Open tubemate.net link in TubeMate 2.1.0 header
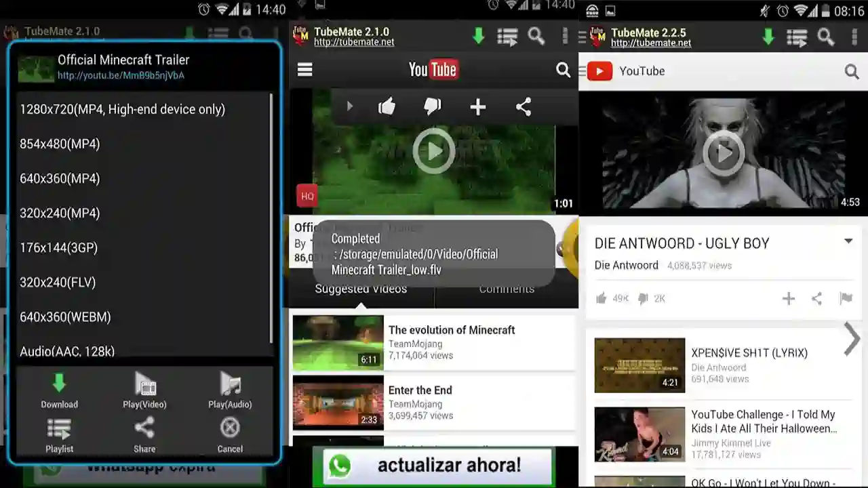This screenshot has height=488, width=868. pyautogui.click(x=354, y=43)
